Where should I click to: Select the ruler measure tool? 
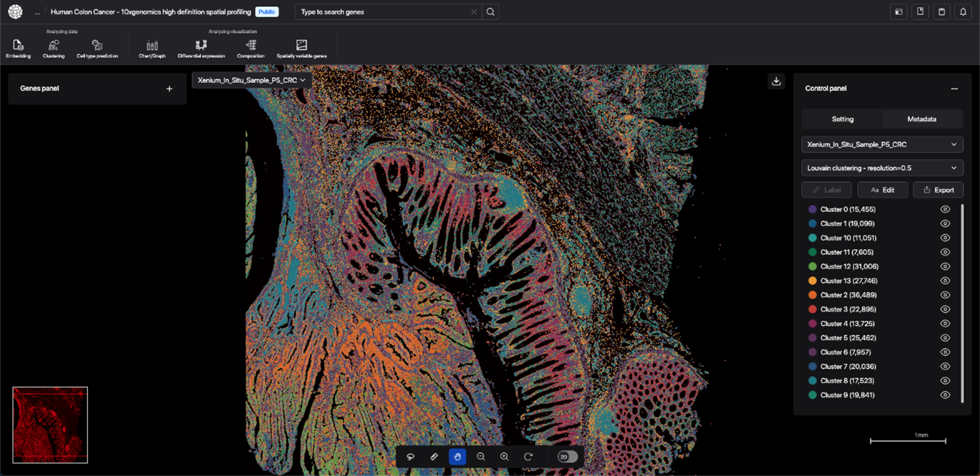point(434,457)
